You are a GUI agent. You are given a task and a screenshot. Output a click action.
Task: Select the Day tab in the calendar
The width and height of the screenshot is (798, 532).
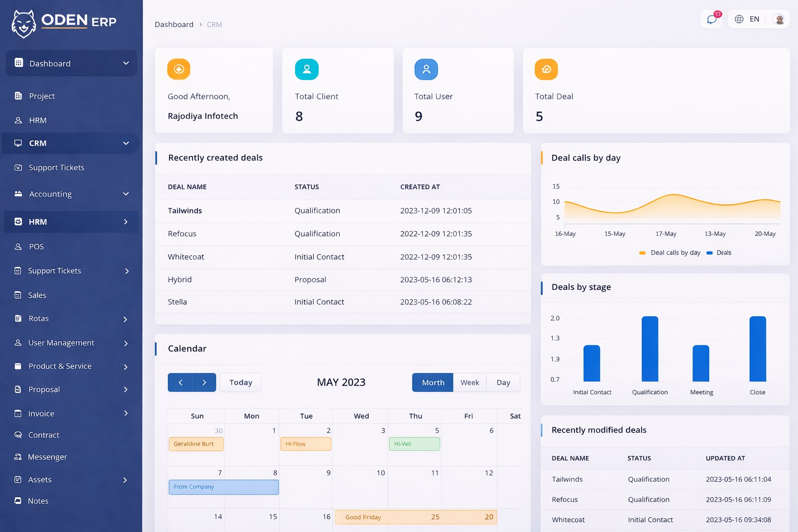click(x=502, y=382)
